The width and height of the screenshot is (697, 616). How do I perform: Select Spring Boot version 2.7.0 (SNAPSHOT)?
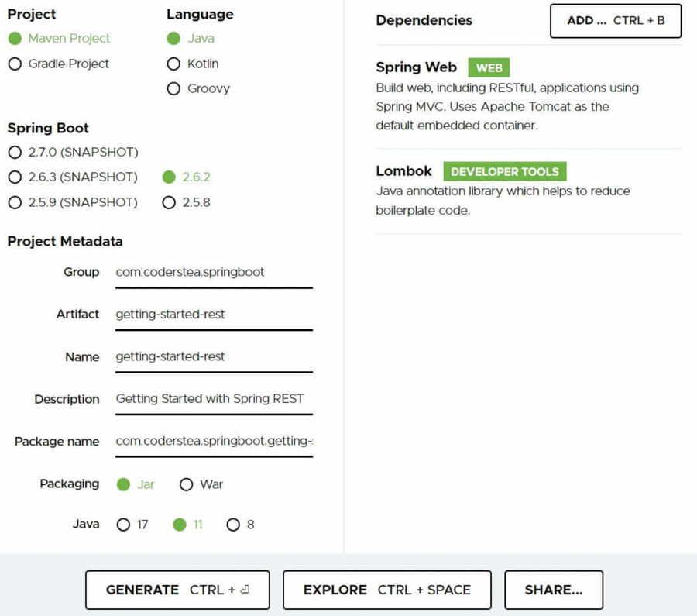(14, 152)
